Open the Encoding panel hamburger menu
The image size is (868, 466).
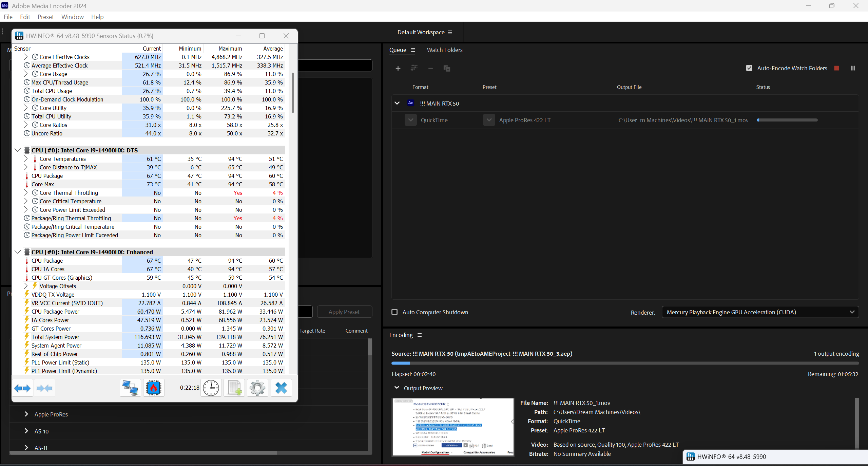[420, 335]
